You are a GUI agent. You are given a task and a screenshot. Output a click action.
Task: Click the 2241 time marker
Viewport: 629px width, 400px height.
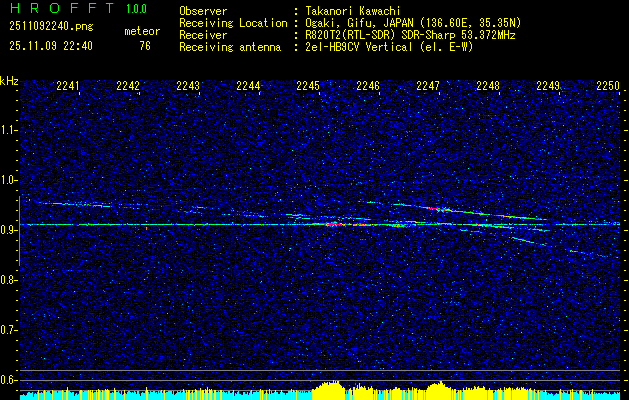pyautogui.click(x=68, y=86)
